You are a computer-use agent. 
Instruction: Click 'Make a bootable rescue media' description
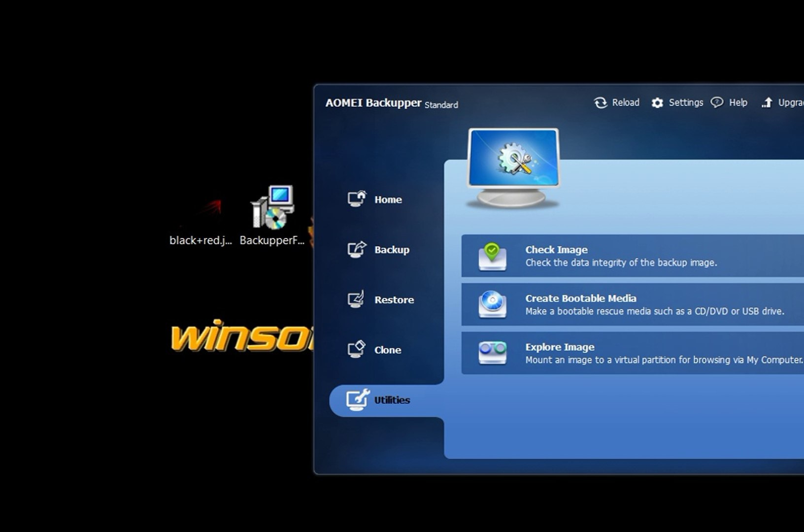pos(655,311)
